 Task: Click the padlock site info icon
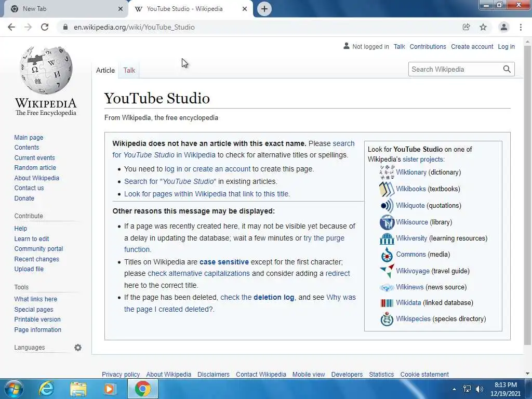click(x=65, y=27)
